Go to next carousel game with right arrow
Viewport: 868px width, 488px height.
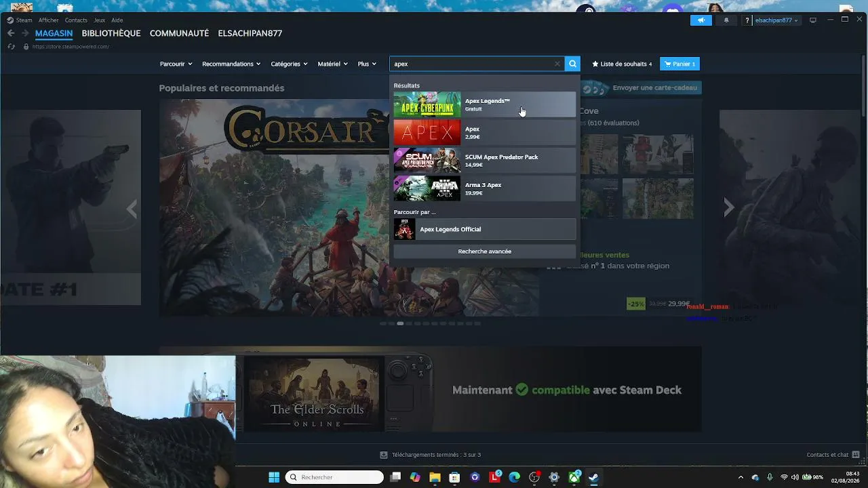coord(729,207)
